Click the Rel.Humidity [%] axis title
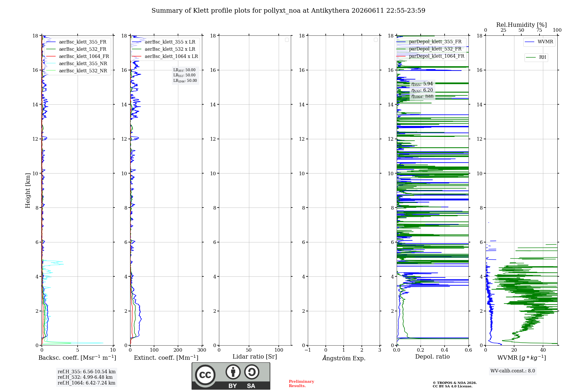Screen dimensions: 577x392 click(521, 25)
